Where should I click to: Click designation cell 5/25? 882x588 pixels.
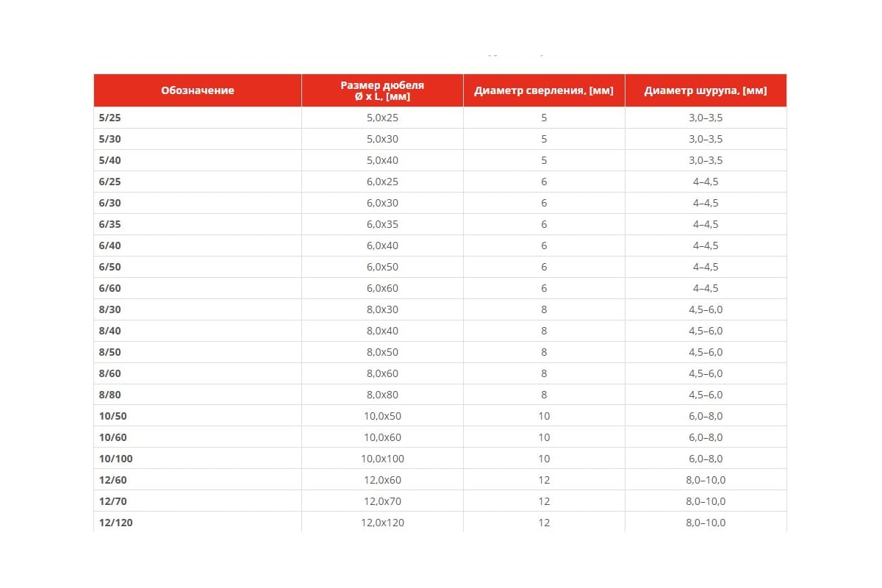110,118
